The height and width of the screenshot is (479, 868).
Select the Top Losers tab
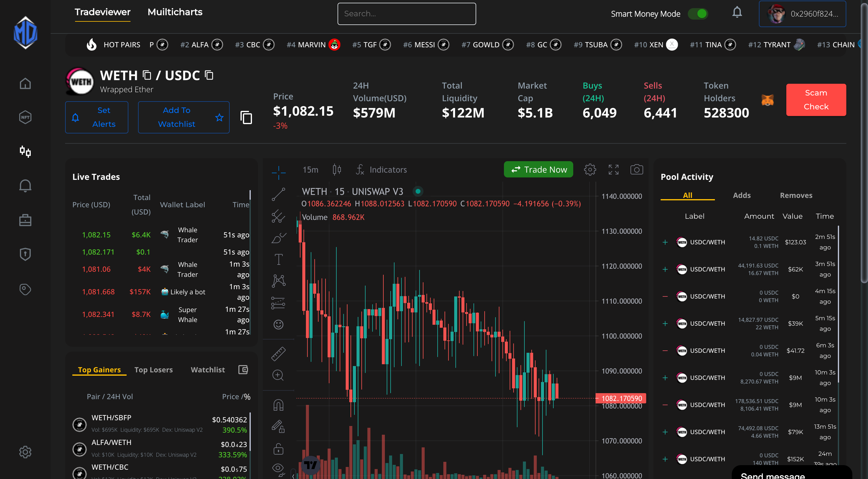click(153, 370)
